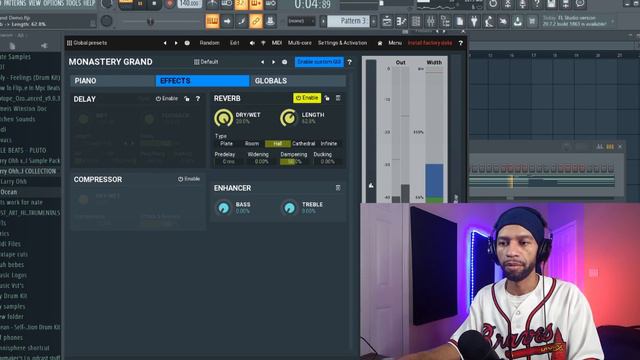Click the chain link multilink icon
640x360 pixels.
pyautogui.click(x=256, y=21)
